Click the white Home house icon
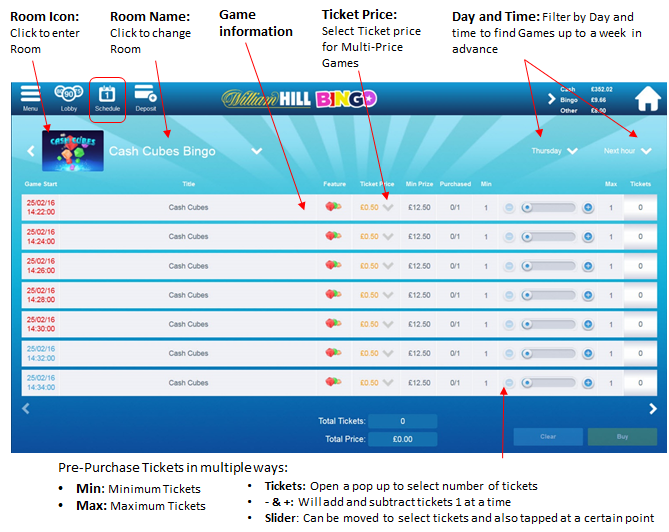Image resolution: width=669 pixels, height=532 pixels. pos(648,99)
